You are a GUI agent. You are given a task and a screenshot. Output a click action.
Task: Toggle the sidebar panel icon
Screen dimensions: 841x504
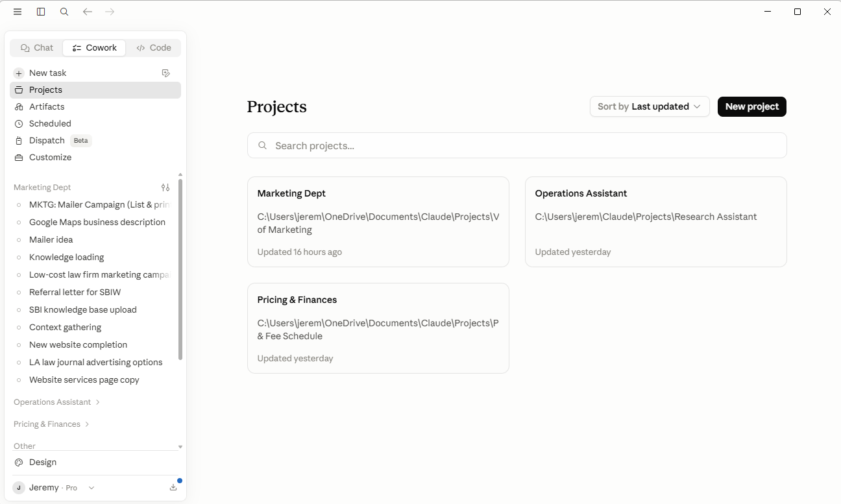[x=41, y=12]
